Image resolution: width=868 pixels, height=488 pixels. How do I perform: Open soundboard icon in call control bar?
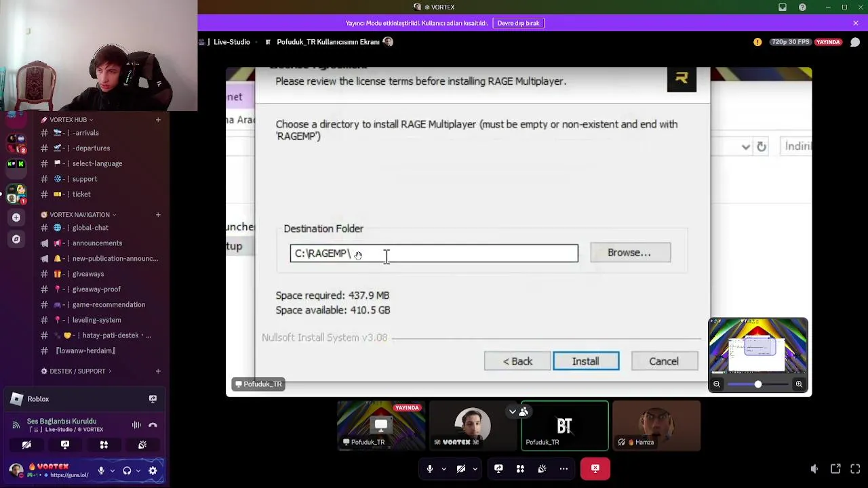(542, 468)
